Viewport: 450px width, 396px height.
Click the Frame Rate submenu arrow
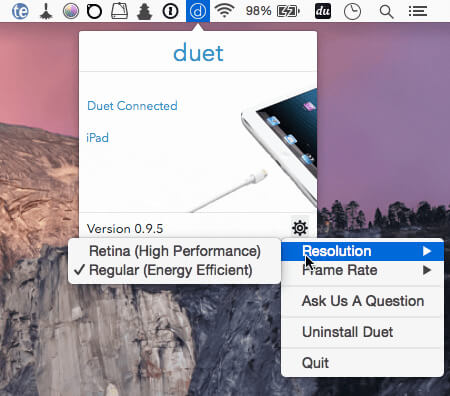pos(427,270)
